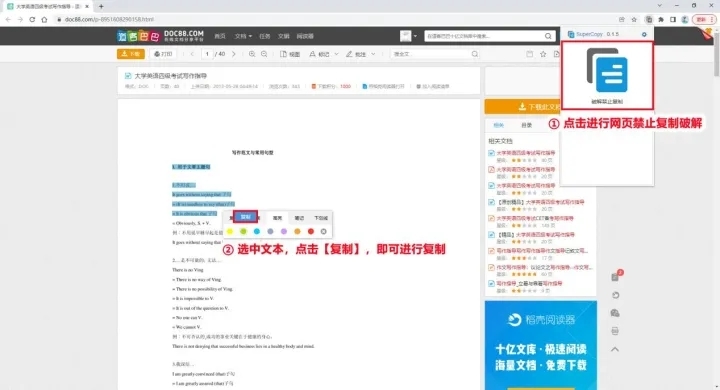720x390 pixels.
Task: Pick the gray-blue highlight color
Action: tap(270, 231)
